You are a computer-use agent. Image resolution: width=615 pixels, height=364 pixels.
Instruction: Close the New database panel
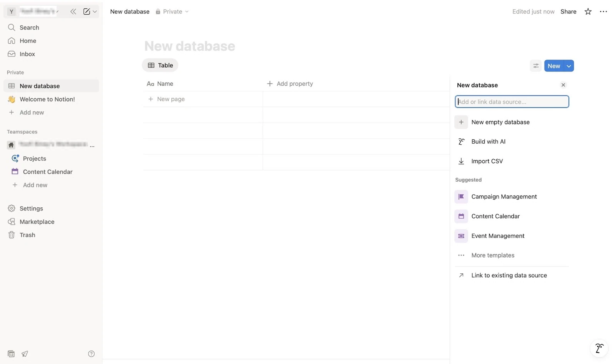(x=563, y=85)
